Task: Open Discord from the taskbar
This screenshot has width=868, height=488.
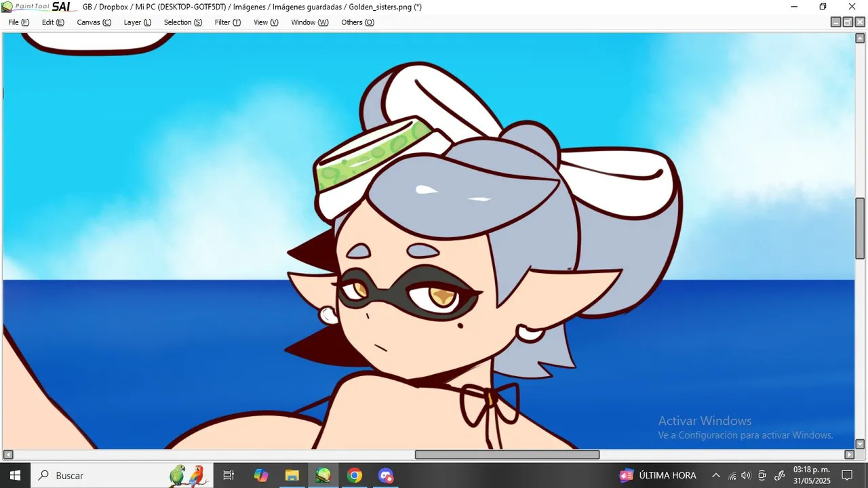Action: 385,475
